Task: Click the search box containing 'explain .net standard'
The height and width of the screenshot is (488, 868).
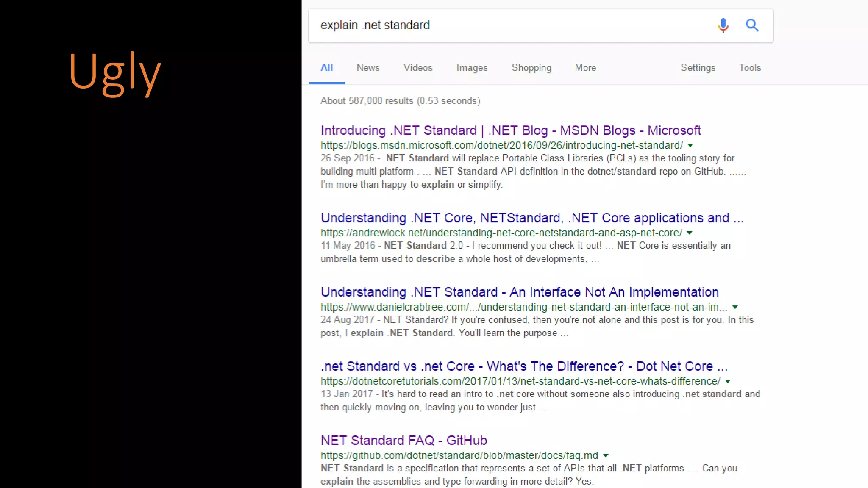Action: point(509,25)
